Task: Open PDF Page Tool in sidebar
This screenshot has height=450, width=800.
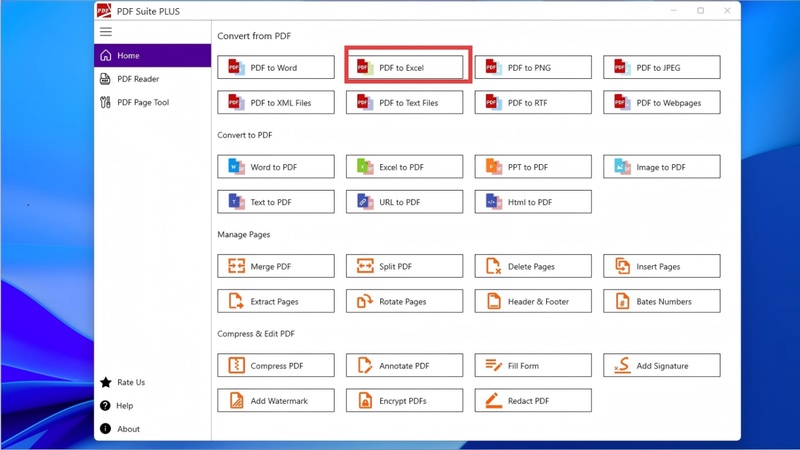Action: (153, 102)
